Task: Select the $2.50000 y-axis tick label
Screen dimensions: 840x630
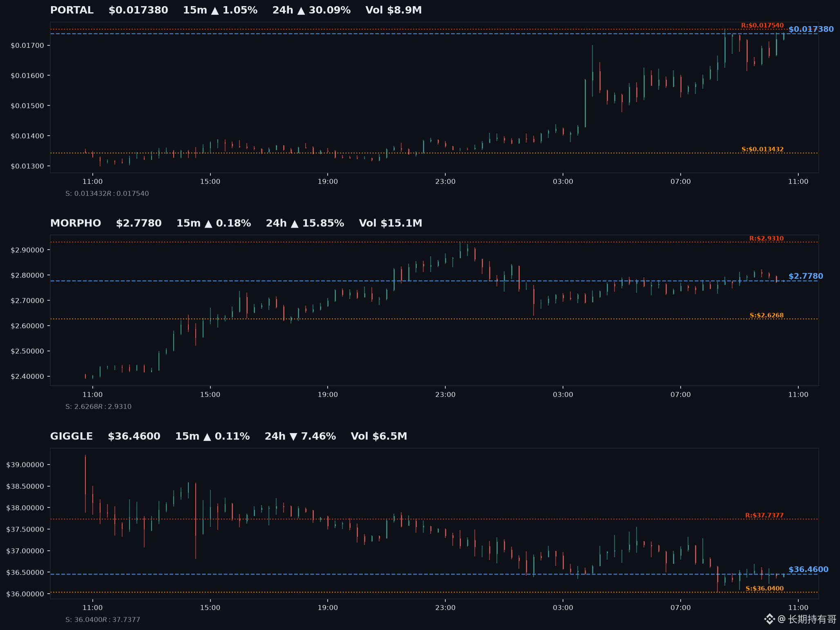Action: point(27,351)
